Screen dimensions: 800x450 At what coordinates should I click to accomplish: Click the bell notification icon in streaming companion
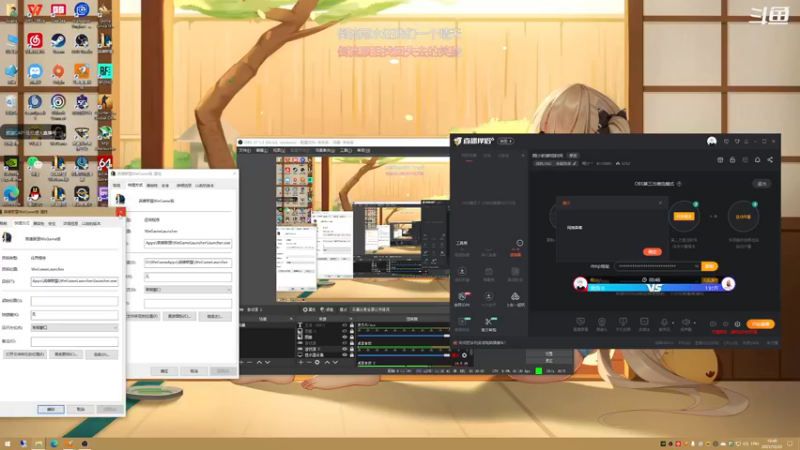tap(758, 160)
